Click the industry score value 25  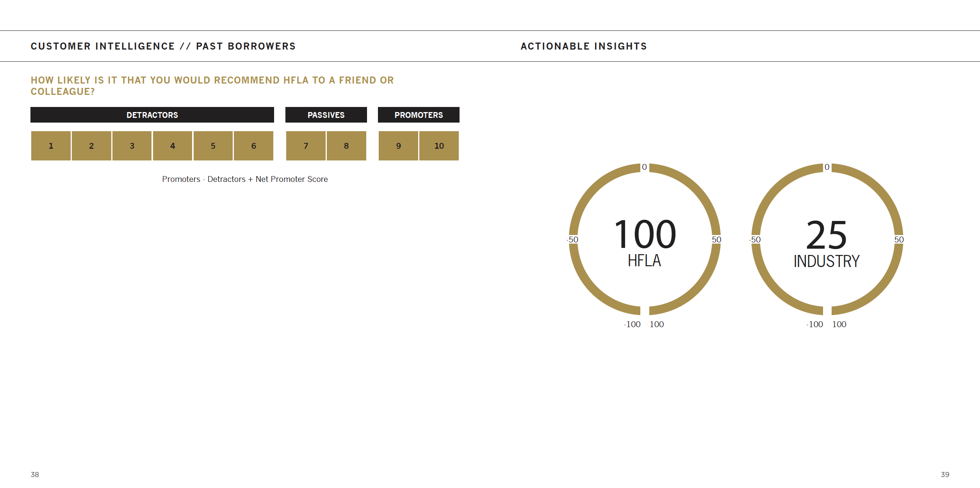pos(827,235)
